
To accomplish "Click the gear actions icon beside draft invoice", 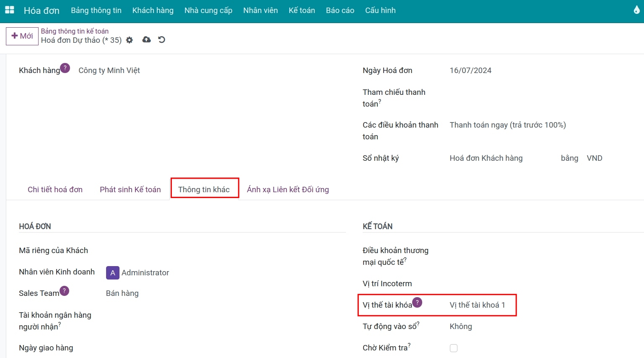I will 130,40.
